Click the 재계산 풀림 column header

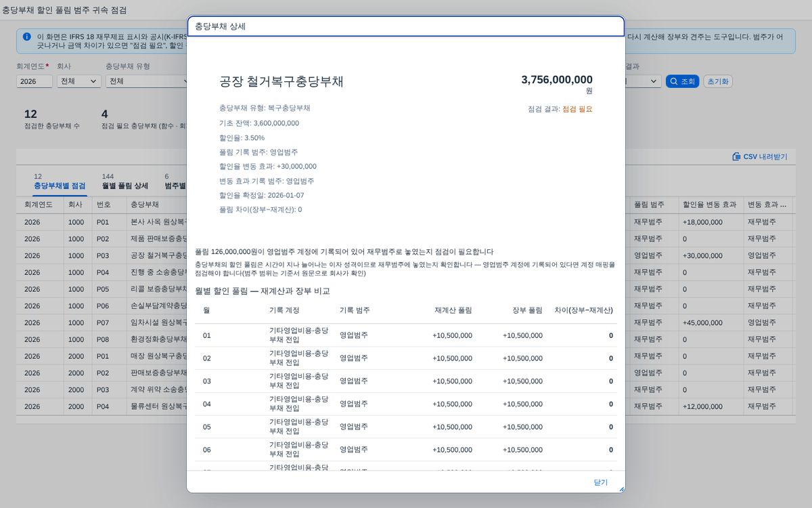tap(440, 310)
